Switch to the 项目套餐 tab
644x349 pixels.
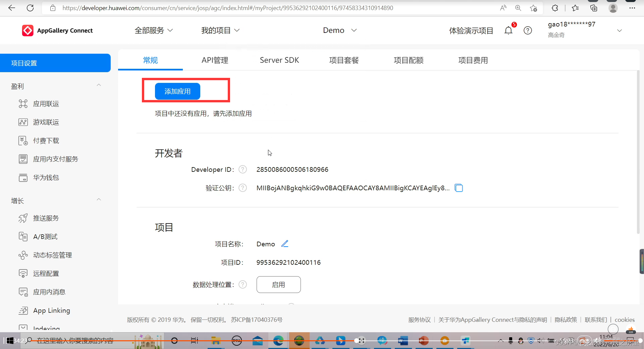(344, 60)
